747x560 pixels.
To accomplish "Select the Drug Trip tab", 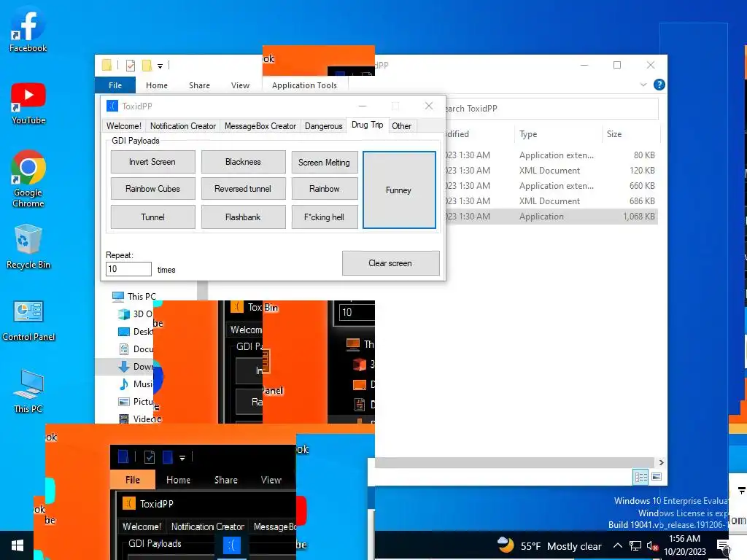I will coord(368,125).
